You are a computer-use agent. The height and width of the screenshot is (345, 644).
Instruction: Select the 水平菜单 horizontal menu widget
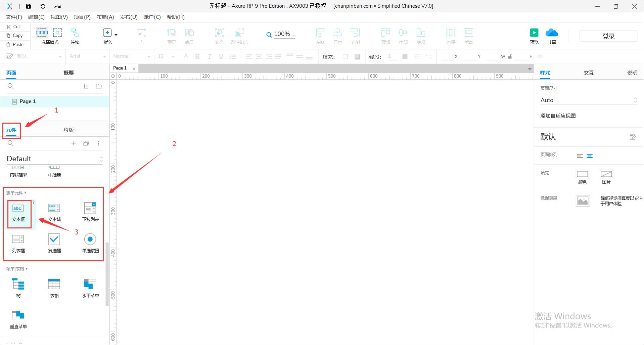(91, 288)
